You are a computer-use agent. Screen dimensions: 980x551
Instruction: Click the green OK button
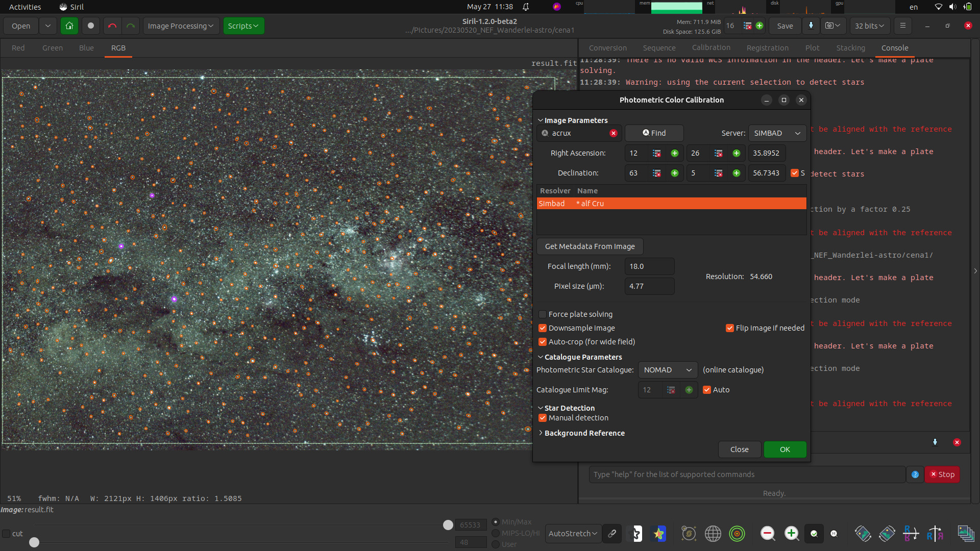[x=785, y=449]
